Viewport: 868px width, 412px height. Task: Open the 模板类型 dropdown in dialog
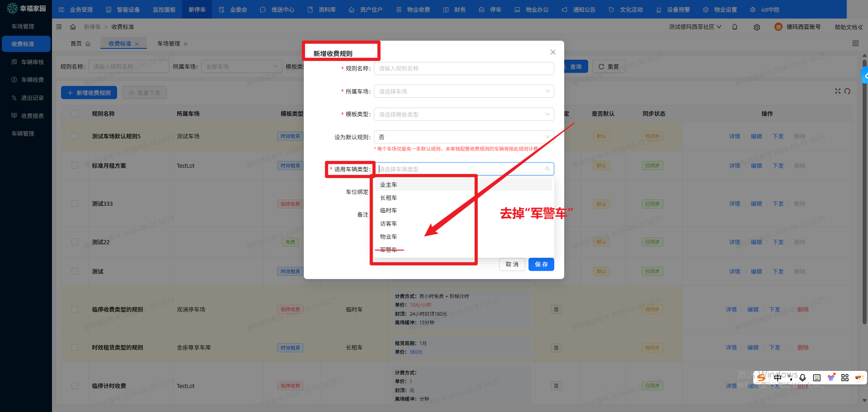pos(463,114)
